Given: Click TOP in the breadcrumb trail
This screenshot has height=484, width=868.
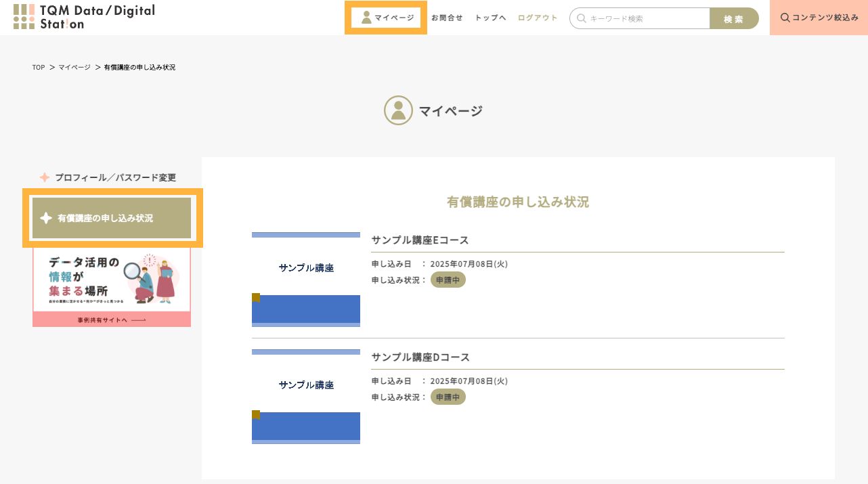Looking at the screenshot, I should [39, 68].
